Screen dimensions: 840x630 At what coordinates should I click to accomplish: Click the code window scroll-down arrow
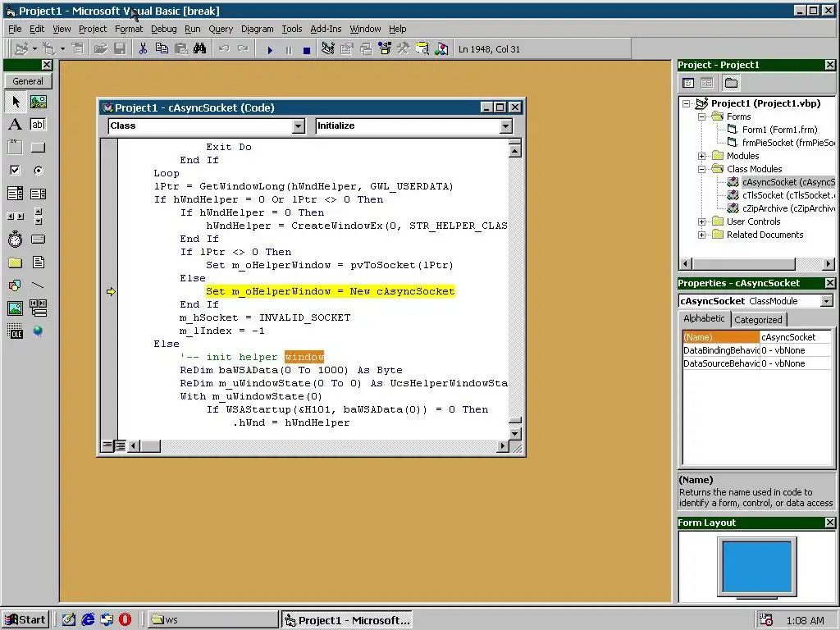(x=515, y=433)
